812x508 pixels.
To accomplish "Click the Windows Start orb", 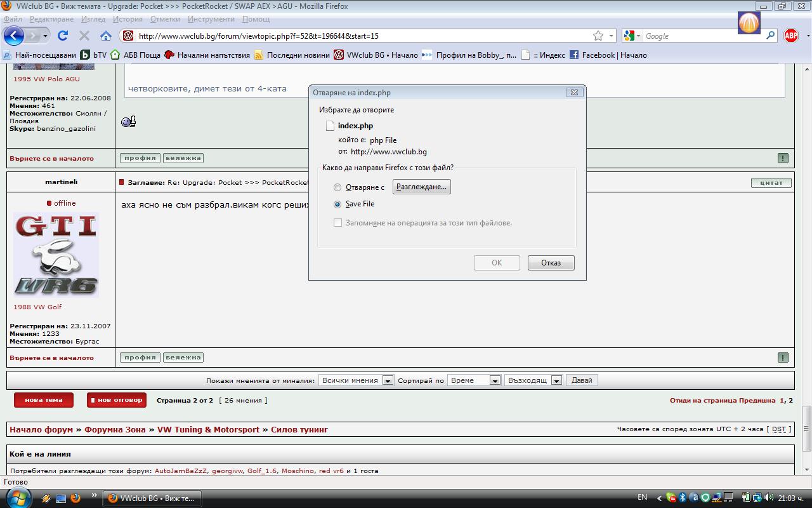I will pos(17,498).
